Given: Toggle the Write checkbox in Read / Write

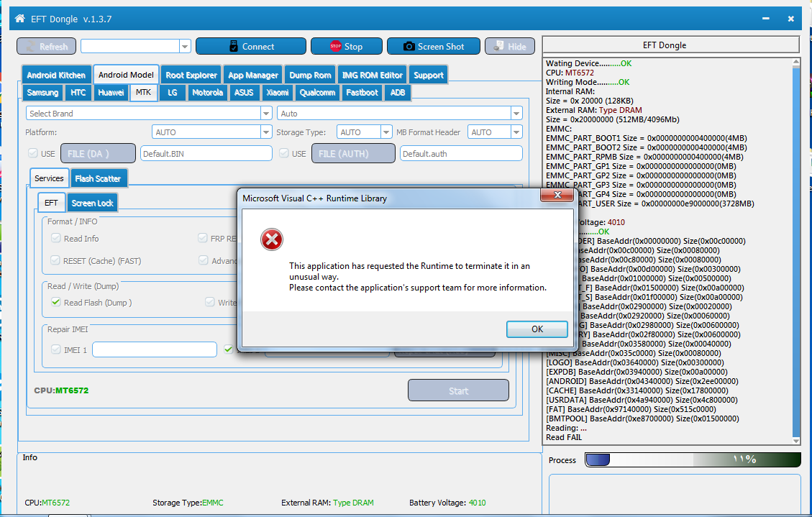Looking at the screenshot, I should (210, 302).
